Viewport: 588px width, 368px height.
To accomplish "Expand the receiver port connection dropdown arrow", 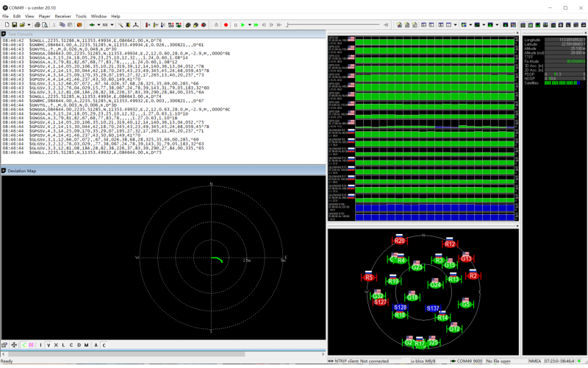I will point(98,25).
